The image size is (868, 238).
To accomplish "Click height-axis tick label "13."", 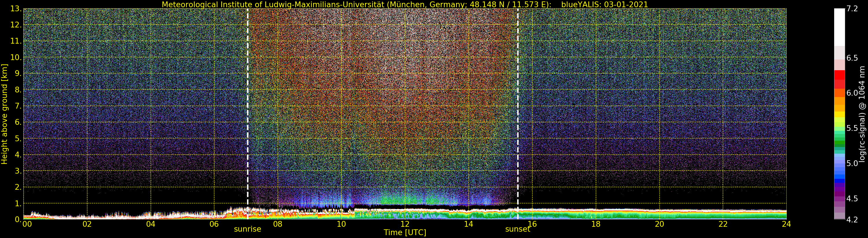I will pyautogui.click(x=16, y=9).
